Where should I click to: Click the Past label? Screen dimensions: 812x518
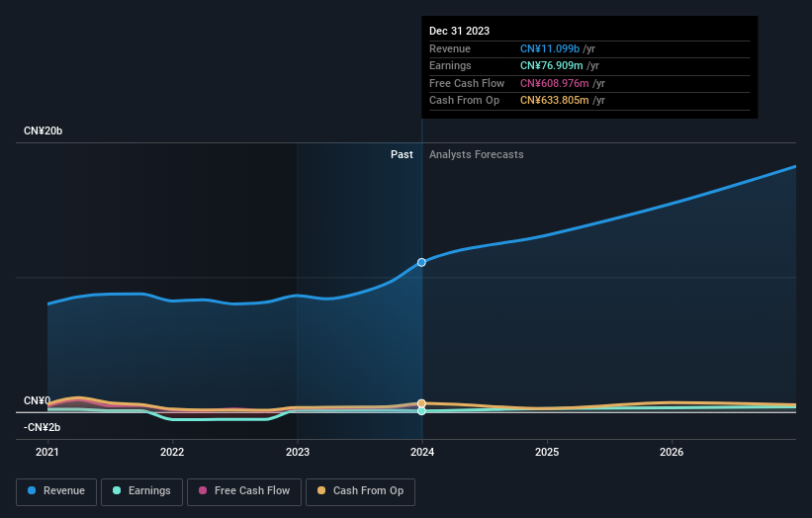pyautogui.click(x=402, y=155)
